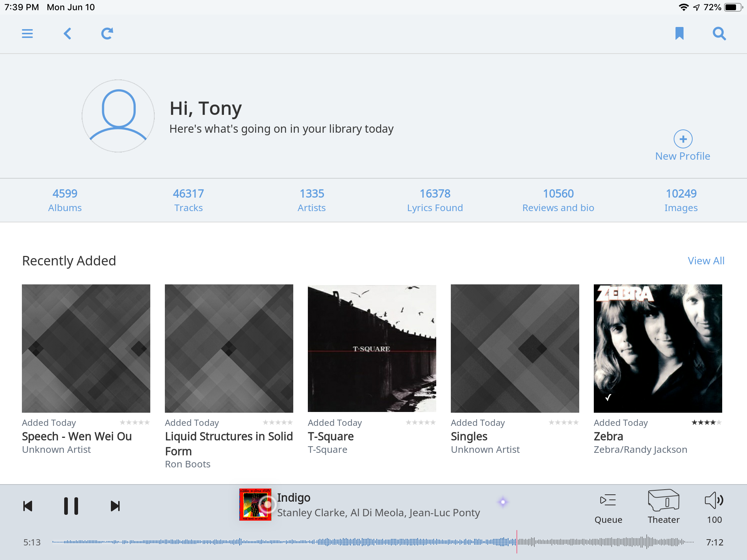Screen dimensions: 747x560
Task: Open the 1335 Artists stat
Action: [311, 200]
